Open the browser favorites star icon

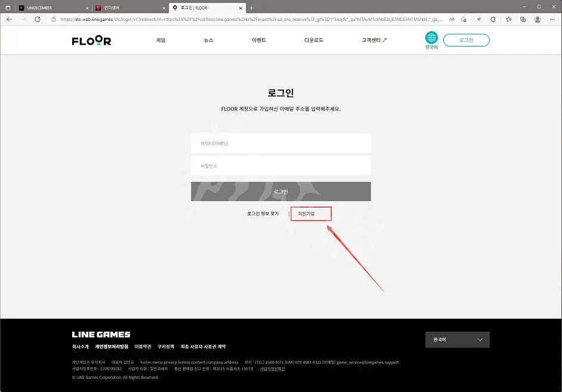[x=508, y=19]
